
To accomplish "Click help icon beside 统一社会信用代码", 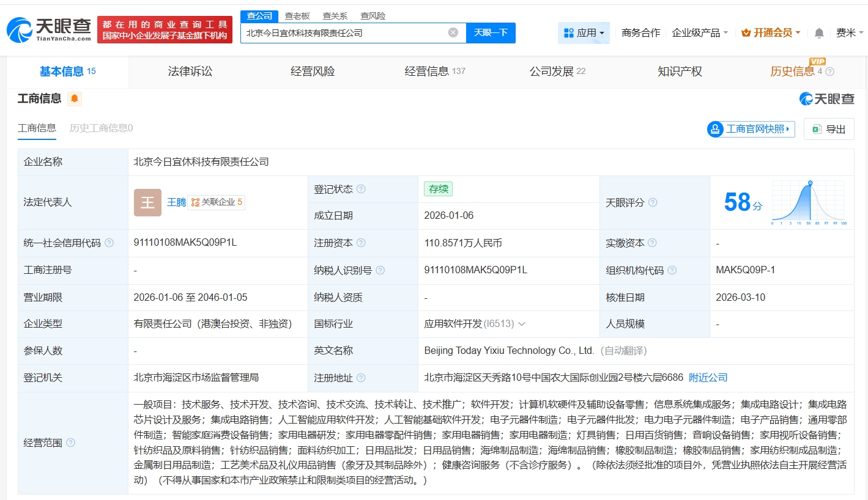I will click(x=109, y=243).
